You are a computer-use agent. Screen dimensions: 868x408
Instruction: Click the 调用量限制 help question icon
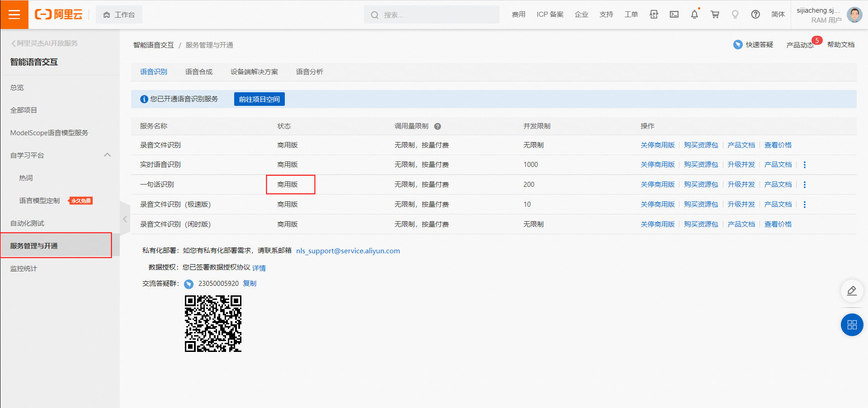click(438, 127)
